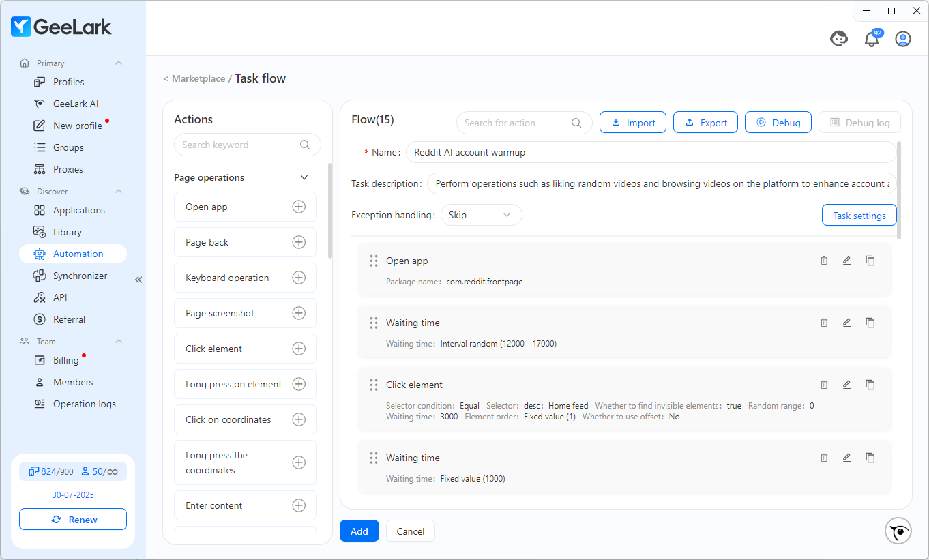Open New profile from sidebar

pos(73,126)
